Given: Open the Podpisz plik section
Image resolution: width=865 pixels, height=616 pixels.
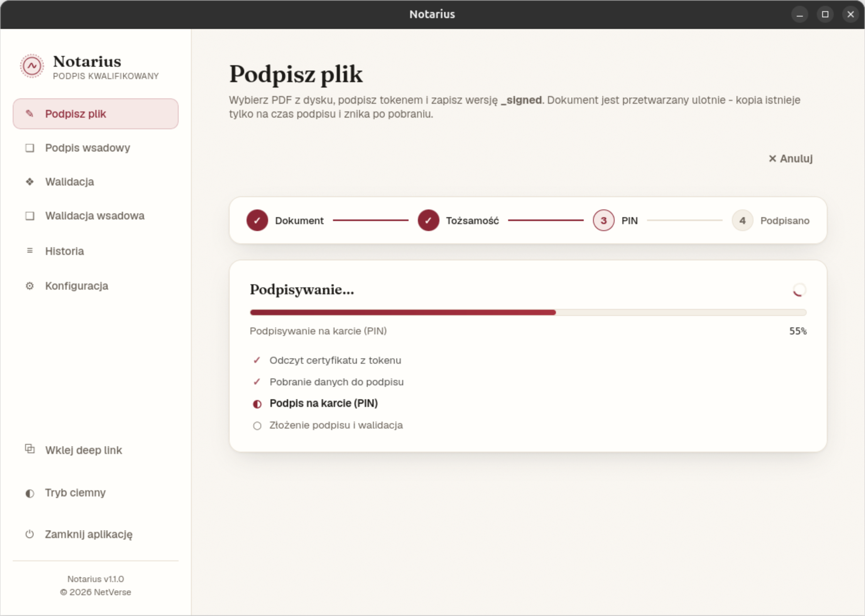Looking at the screenshot, I should pos(96,114).
